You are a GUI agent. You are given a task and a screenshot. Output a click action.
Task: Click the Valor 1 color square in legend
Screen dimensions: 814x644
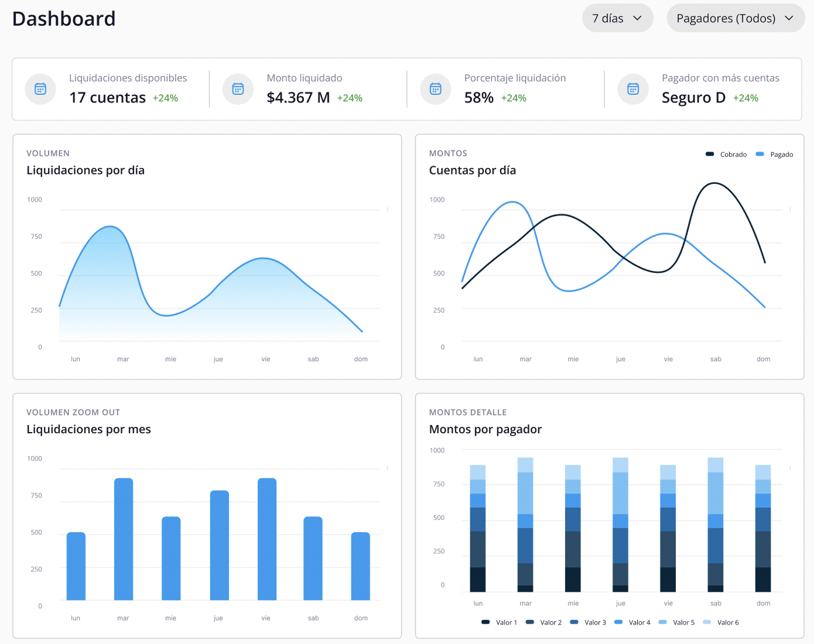click(485, 622)
